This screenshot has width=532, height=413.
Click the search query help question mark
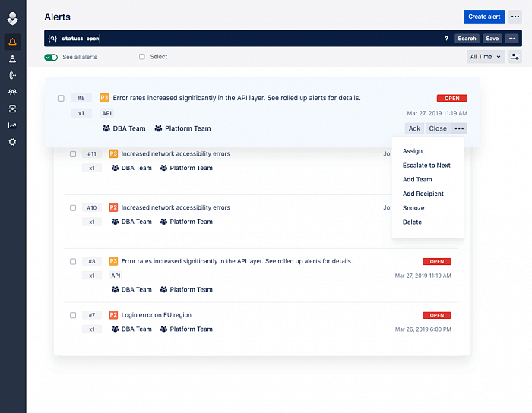pyautogui.click(x=446, y=39)
